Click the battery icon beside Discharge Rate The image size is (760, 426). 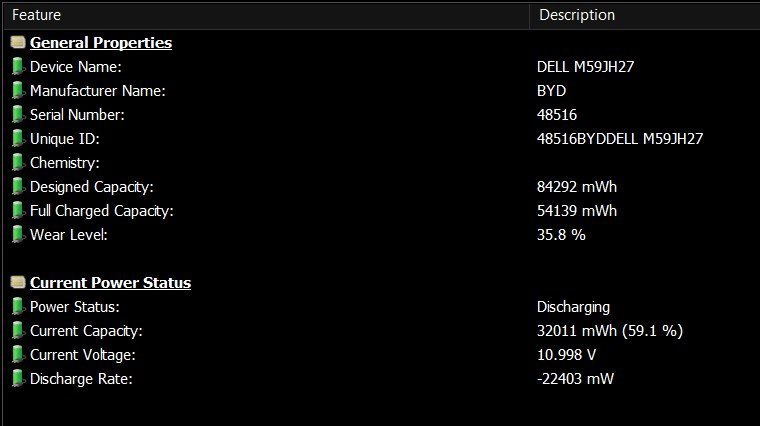pyautogui.click(x=18, y=379)
